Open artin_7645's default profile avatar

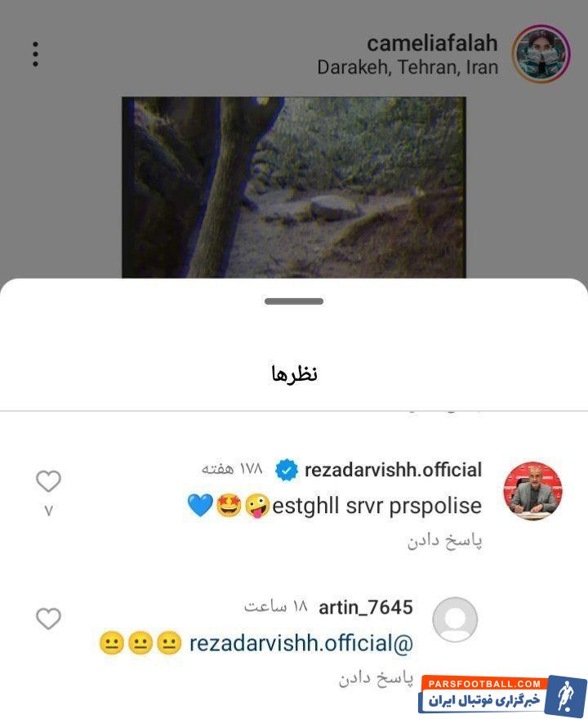(x=455, y=619)
